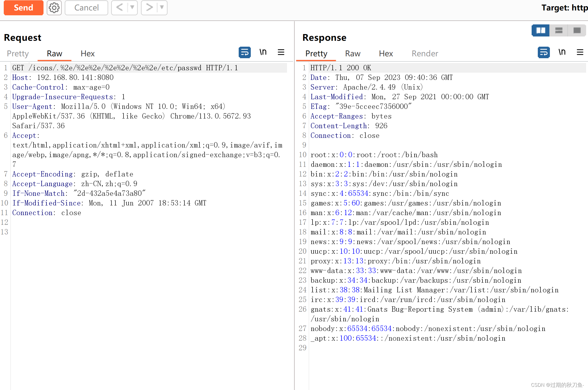Click the Accept-Language header line

[x=75, y=184]
